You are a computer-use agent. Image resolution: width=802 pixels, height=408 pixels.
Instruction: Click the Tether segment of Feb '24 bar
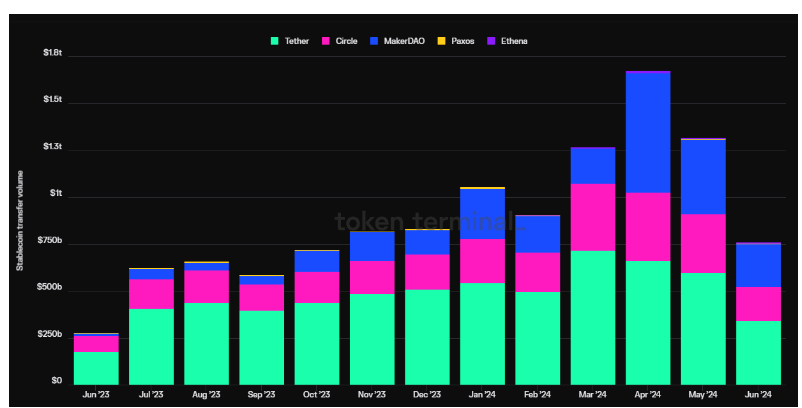point(538,338)
